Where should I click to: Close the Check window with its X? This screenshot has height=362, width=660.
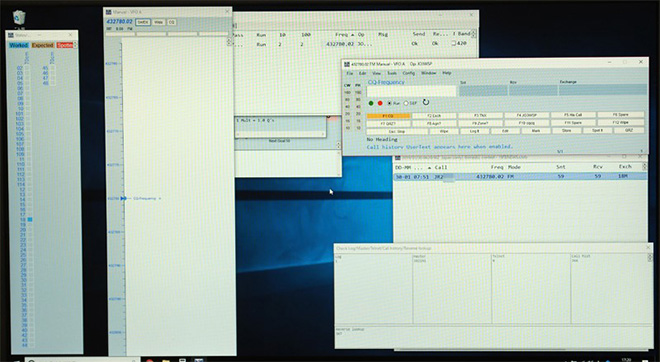[x=648, y=248]
